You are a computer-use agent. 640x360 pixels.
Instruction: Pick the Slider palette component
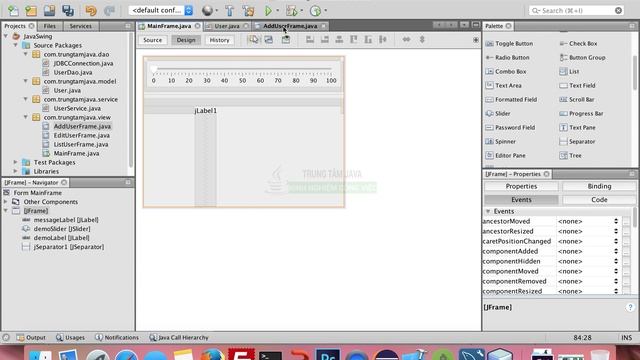coord(498,113)
